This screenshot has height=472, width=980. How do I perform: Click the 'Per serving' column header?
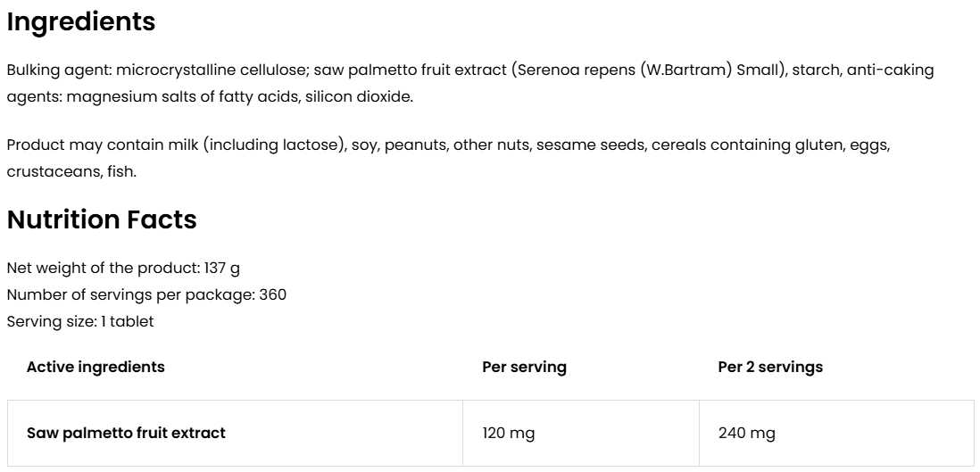[524, 367]
